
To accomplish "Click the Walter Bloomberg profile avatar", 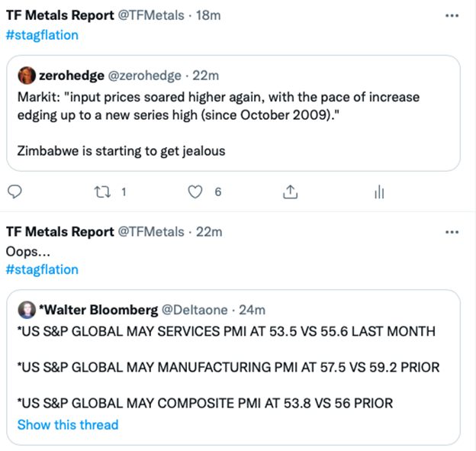I will click(27, 310).
